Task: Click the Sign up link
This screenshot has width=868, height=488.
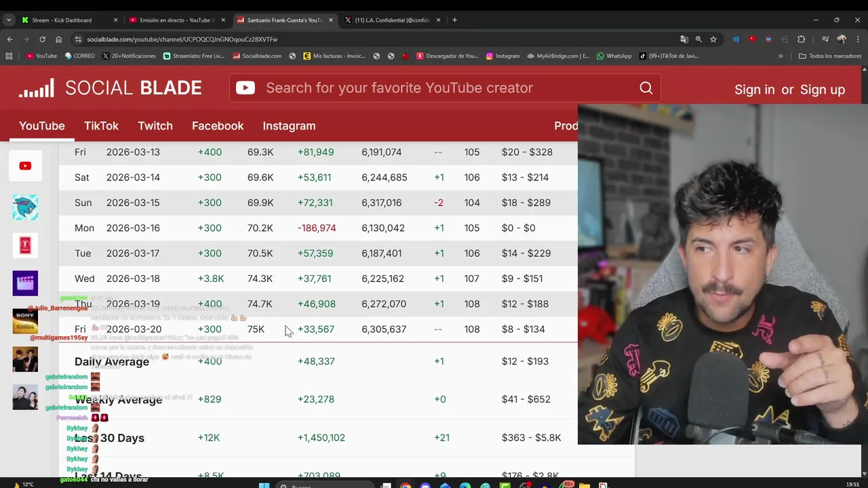Action: (823, 89)
